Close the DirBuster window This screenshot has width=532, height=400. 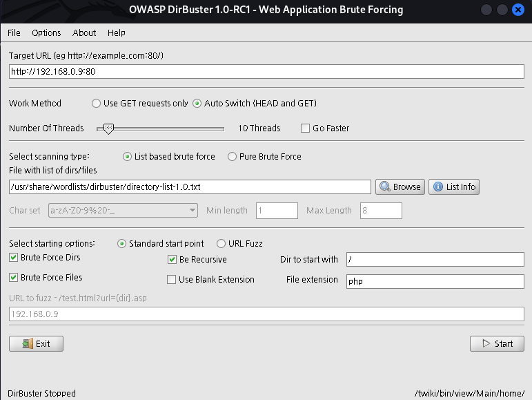tap(518, 10)
